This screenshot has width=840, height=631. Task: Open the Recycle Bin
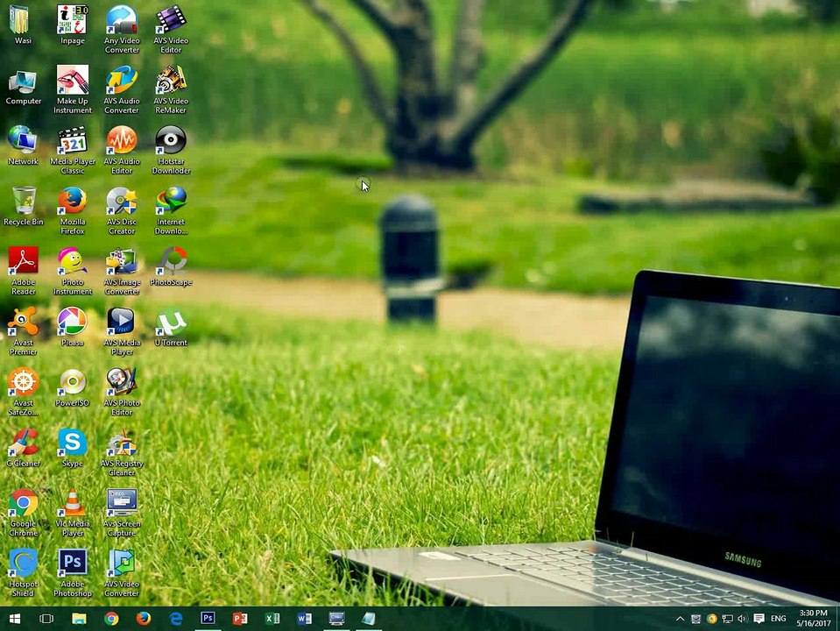coord(23,207)
